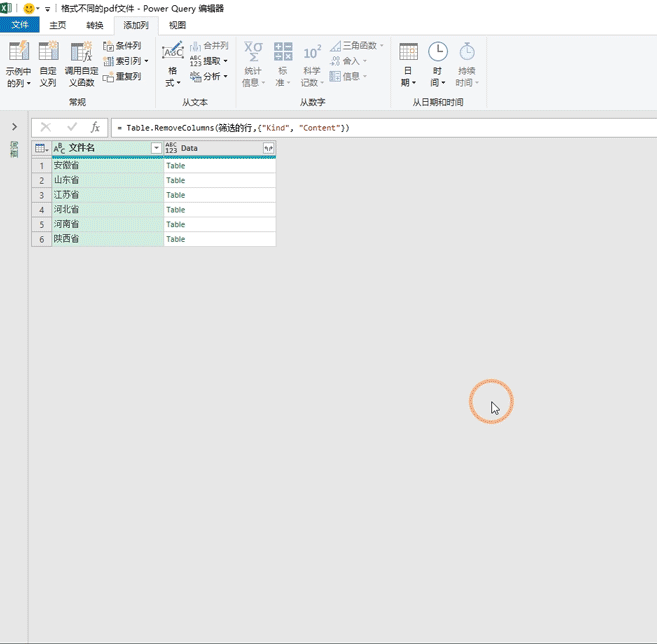Open the Time (时间) tool

click(x=437, y=64)
